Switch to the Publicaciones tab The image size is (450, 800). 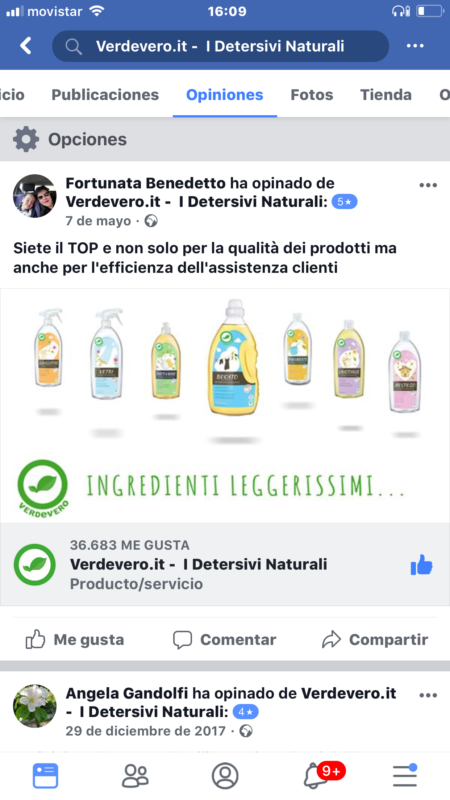click(105, 95)
